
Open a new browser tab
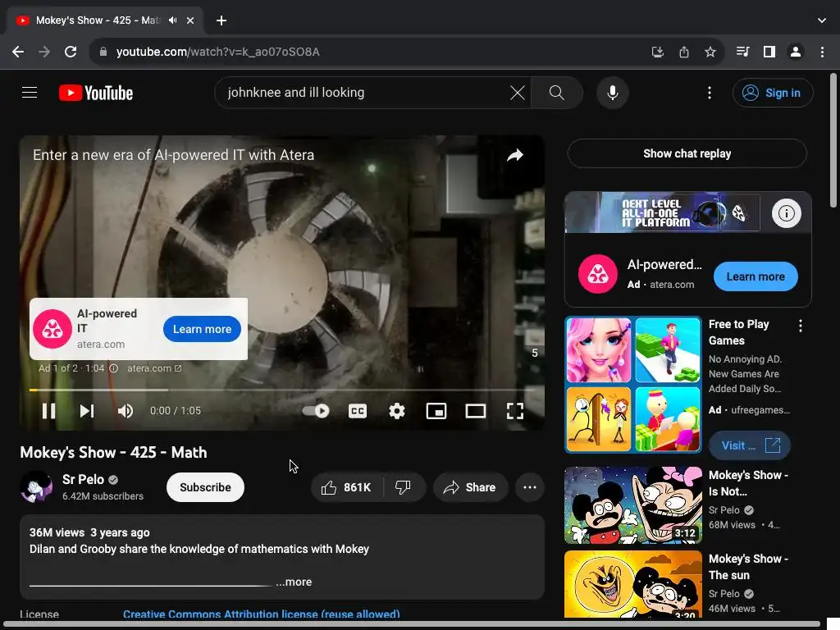pyautogui.click(x=221, y=21)
